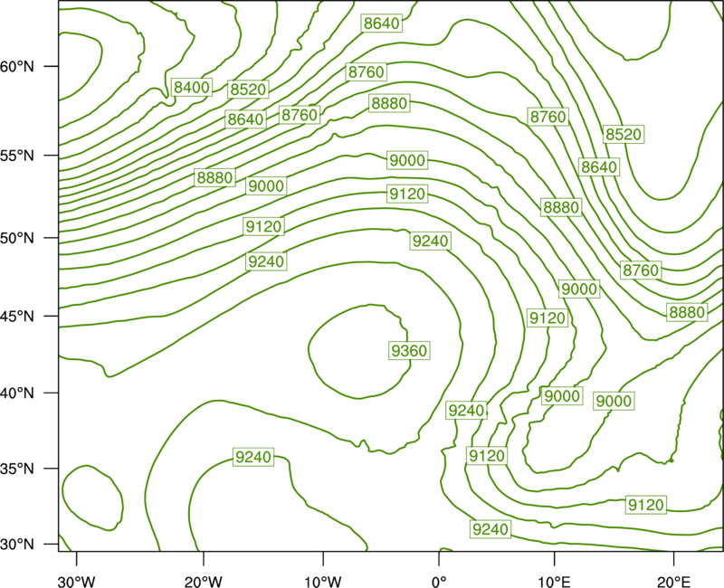724x588 pixels.
Task: Select the 55°N latitude axis label
Action: click(x=17, y=156)
